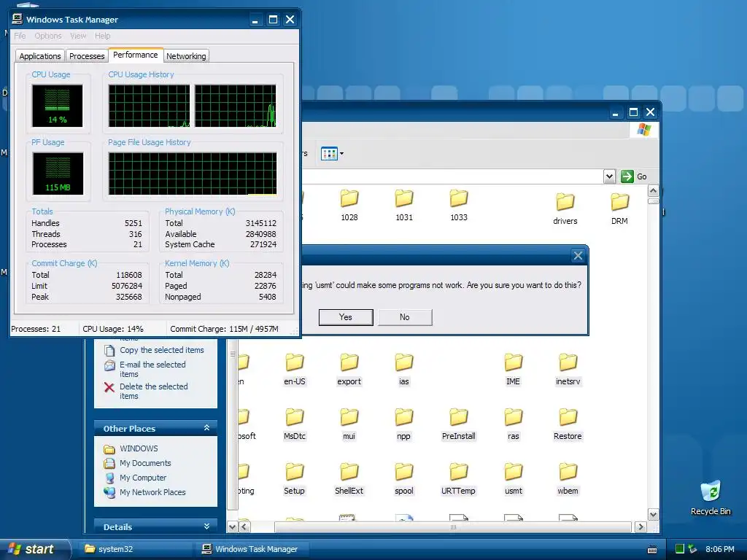Click Explorer's horizontal scroll left arrow

coord(244,526)
